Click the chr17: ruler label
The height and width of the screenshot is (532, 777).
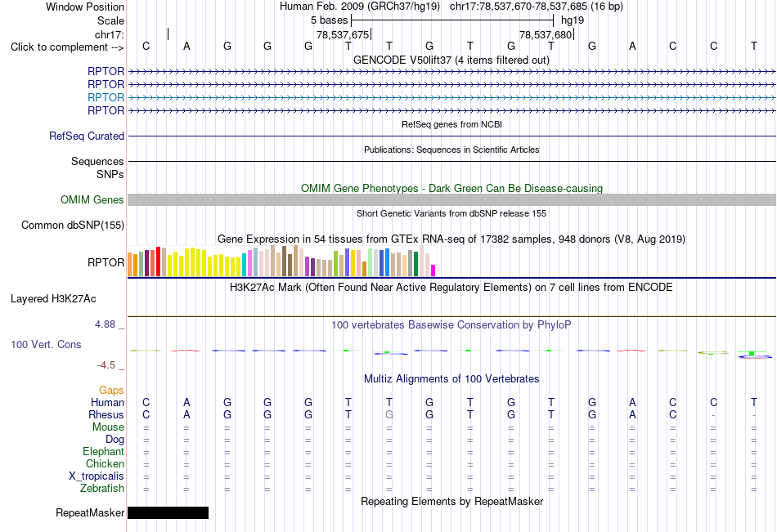point(110,34)
